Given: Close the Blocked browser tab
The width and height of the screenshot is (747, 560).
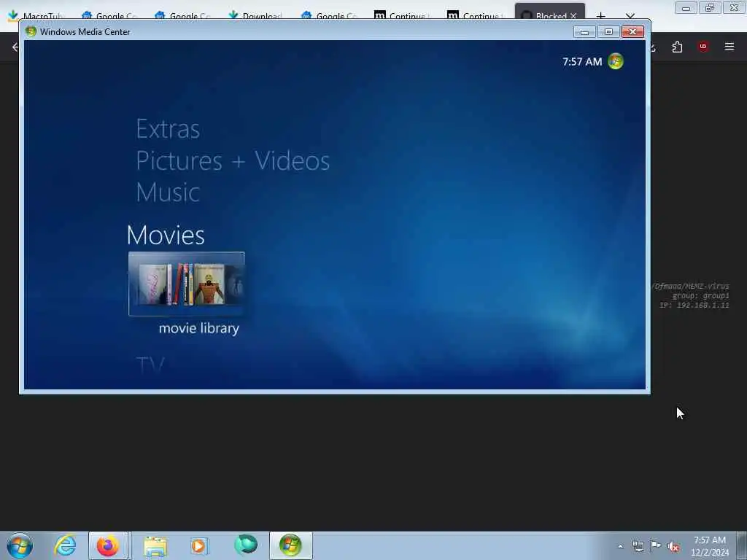Looking at the screenshot, I should coord(573,16).
